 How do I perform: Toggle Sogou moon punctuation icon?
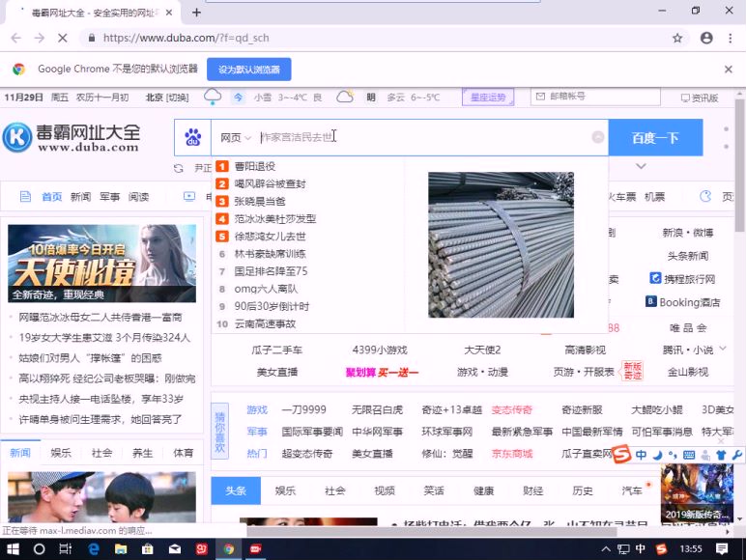click(x=657, y=455)
